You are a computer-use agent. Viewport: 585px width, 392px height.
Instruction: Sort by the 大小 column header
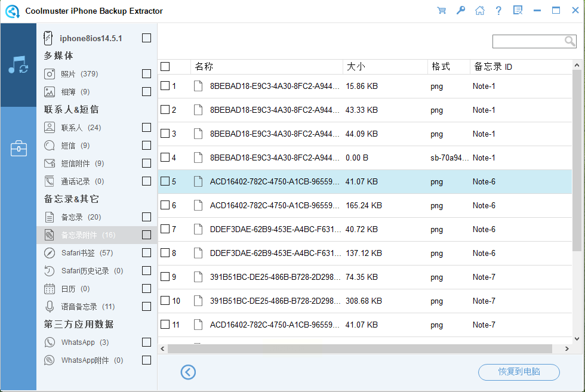(x=356, y=67)
